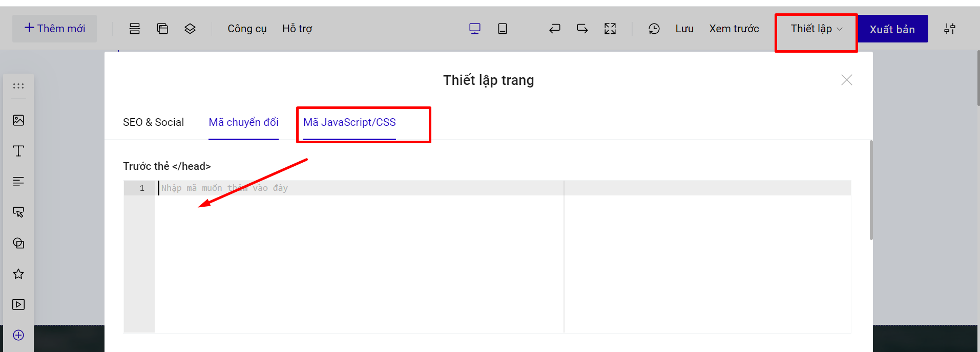This screenshot has width=980, height=352.
Task: Expand the Thiết lập dropdown
Action: 816,29
